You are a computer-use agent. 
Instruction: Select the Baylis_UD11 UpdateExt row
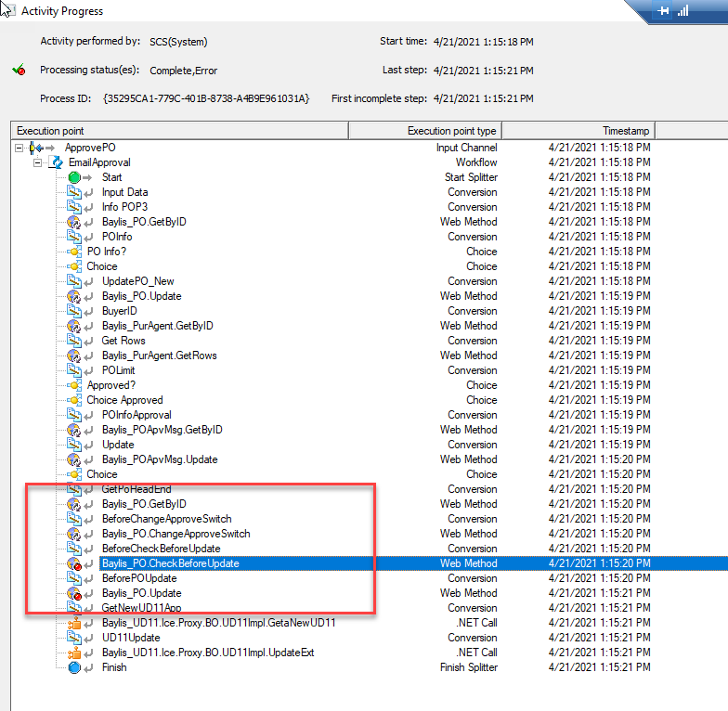pos(370,653)
